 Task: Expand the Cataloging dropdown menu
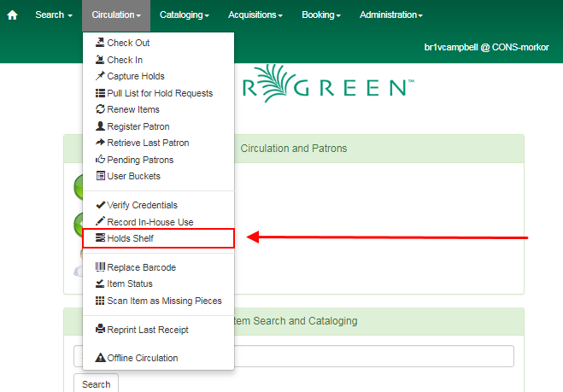[183, 15]
